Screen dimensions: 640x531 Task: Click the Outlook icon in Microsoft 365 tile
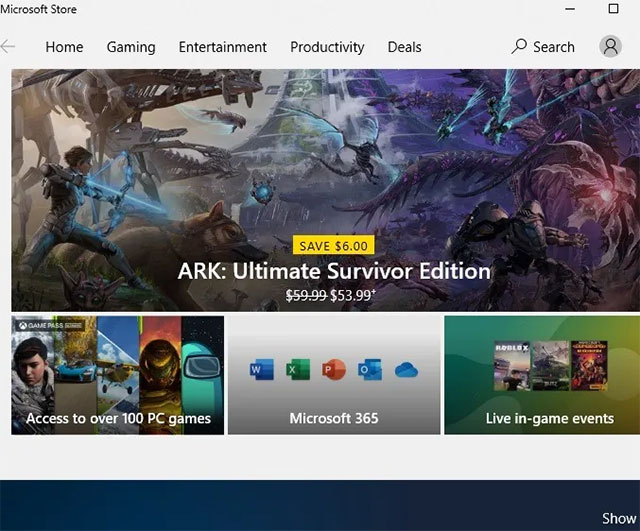(x=370, y=369)
